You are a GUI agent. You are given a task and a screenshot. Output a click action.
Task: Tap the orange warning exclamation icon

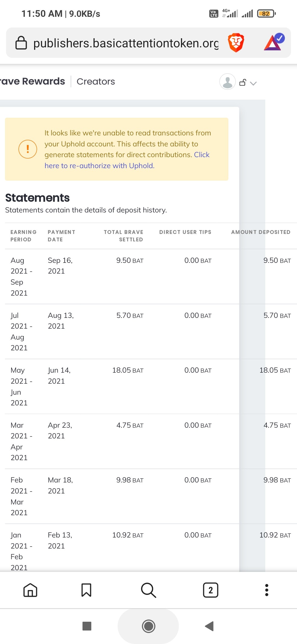point(28,149)
